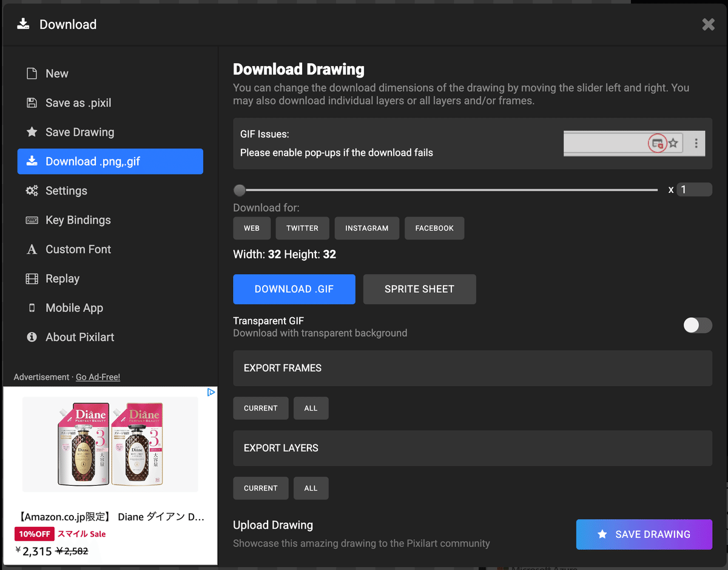This screenshot has width=728, height=570.
Task: Select the TWITTER download preset
Action: click(302, 229)
